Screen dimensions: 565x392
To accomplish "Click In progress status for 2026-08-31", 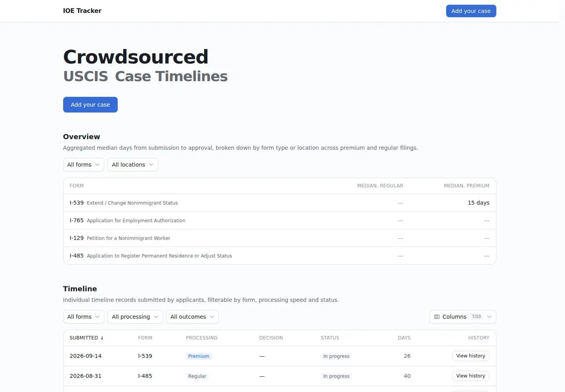I will click(336, 376).
